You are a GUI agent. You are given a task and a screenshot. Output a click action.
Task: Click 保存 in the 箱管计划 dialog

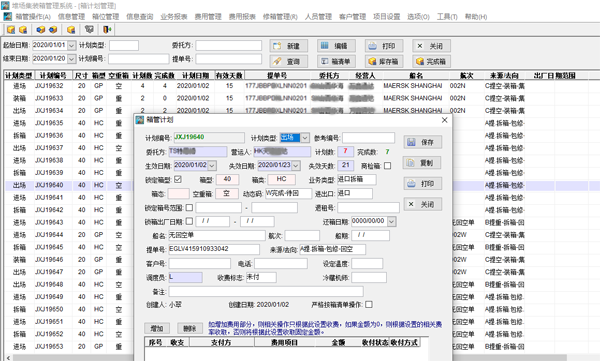pos(422,142)
